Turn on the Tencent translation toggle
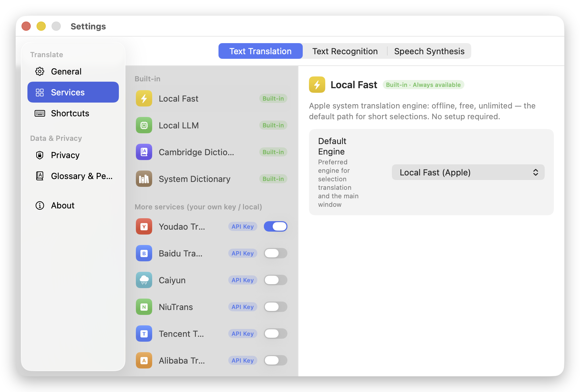This screenshot has height=392, width=580. click(x=276, y=334)
